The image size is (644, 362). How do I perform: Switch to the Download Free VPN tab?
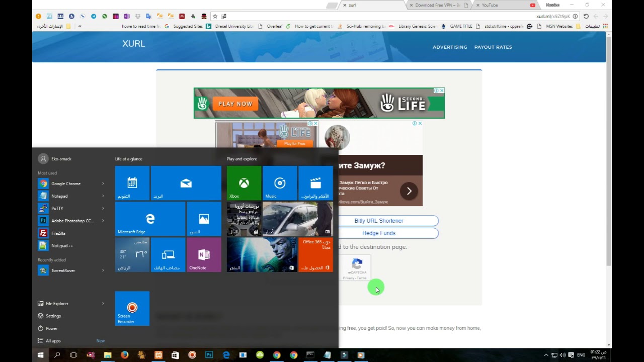(x=439, y=5)
